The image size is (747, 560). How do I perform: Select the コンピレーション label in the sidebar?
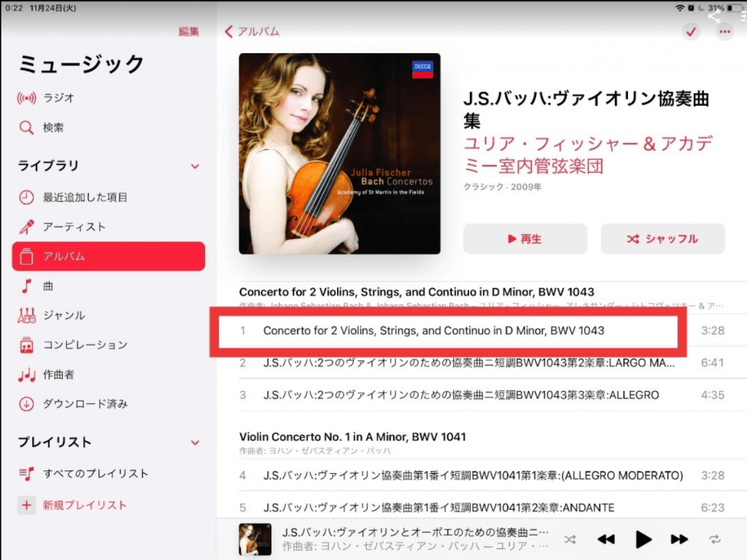click(85, 345)
